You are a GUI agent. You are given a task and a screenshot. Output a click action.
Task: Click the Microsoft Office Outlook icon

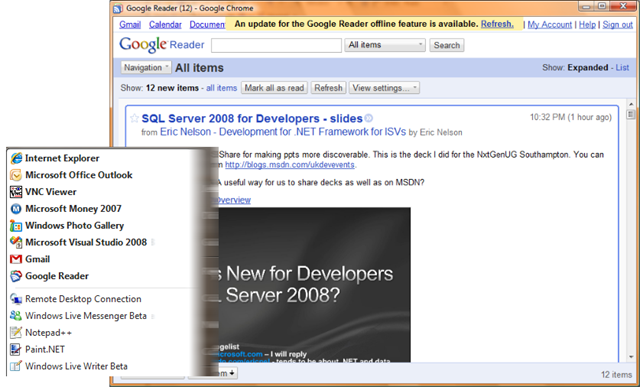16,175
